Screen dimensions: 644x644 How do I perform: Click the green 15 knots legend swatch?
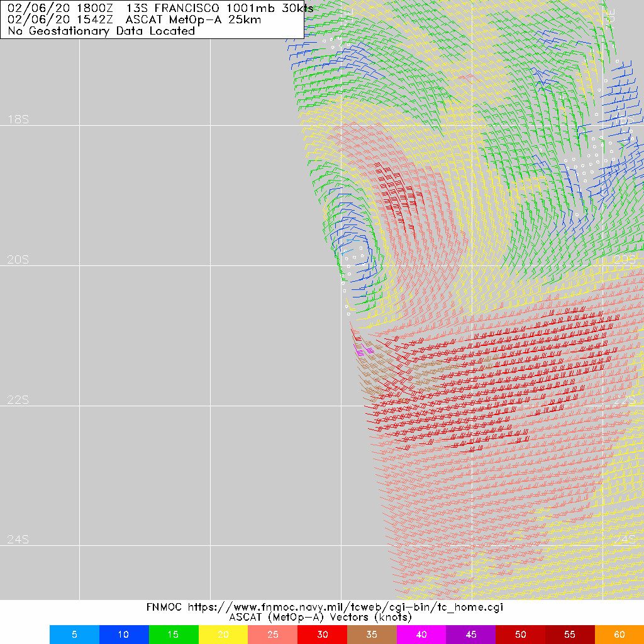[x=174, y=635]
